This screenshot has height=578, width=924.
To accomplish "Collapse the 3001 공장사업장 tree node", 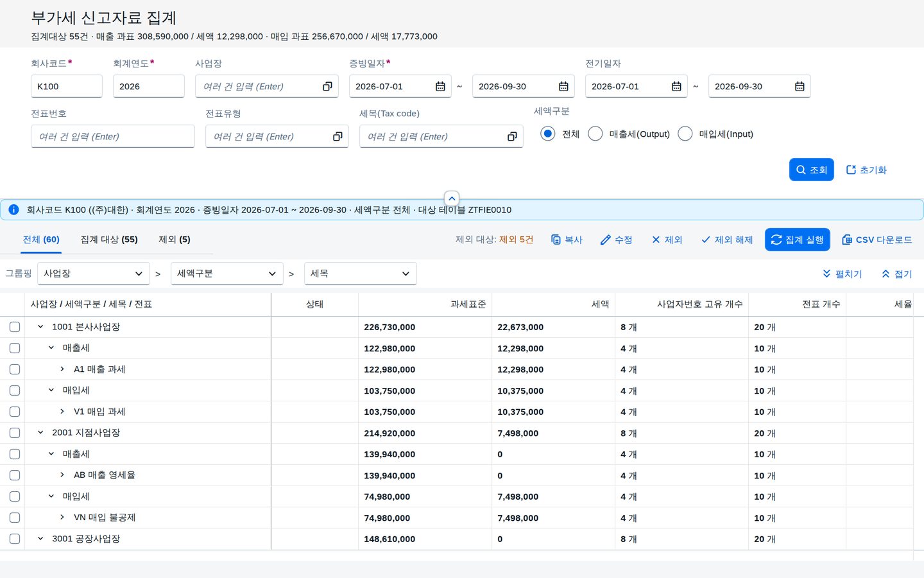I will (40, 539).
